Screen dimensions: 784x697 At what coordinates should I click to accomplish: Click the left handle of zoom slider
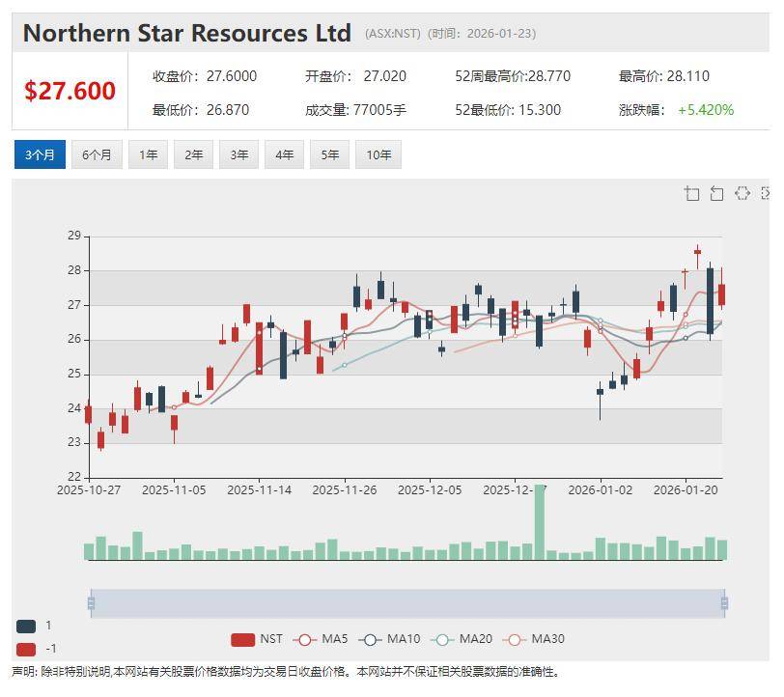pyautogui.click(x=91, y=603)
